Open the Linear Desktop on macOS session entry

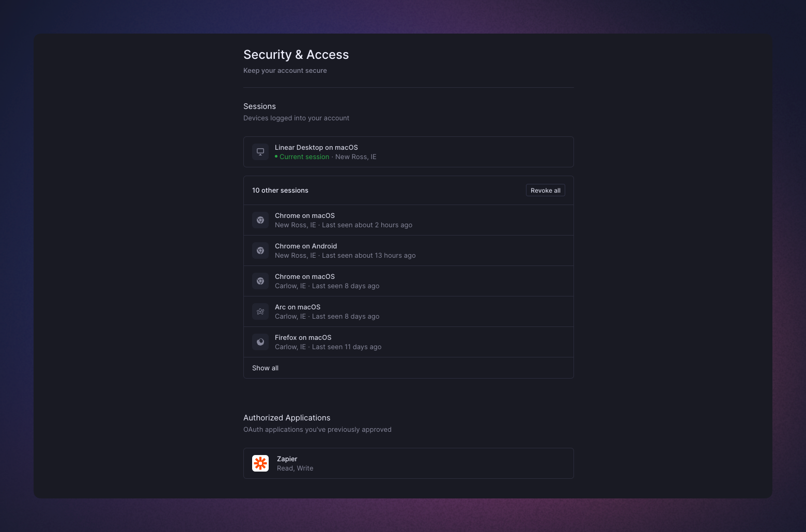point(408,151)
